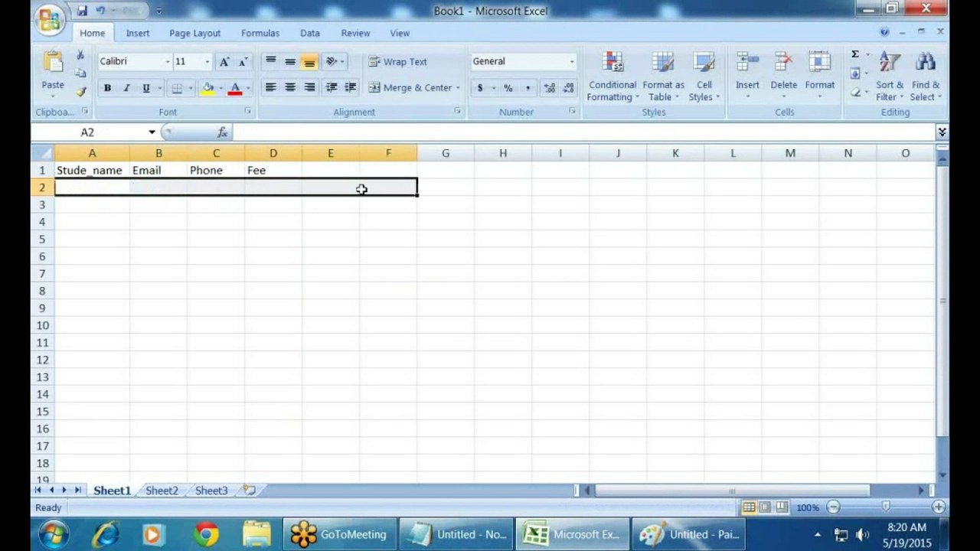Open the font name Calibri dropdown
980x551 pixels.
[x=168, y=62]
